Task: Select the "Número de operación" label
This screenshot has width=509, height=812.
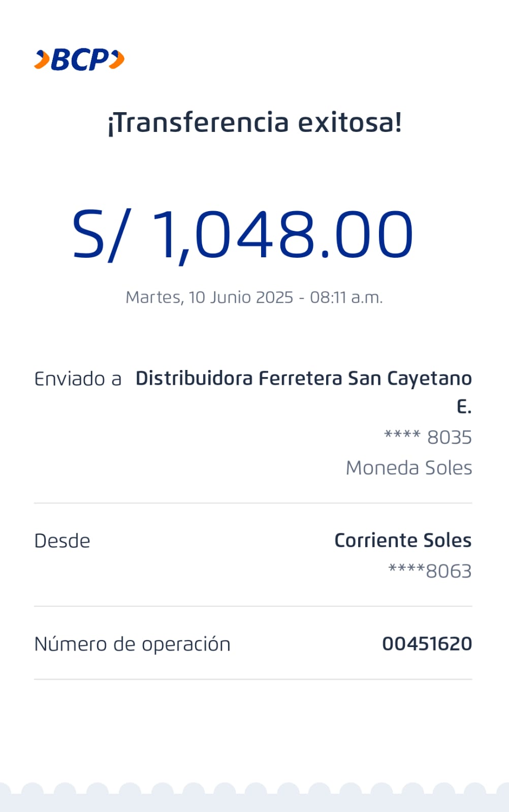Action: point(132,644)
